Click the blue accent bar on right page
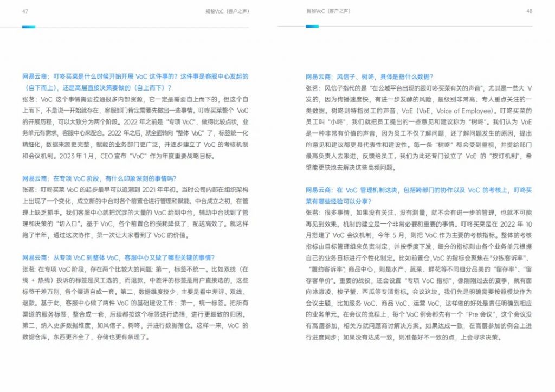The height and width of the screenshot is (392, 555). pyautogui.click(x=312, y=26)
